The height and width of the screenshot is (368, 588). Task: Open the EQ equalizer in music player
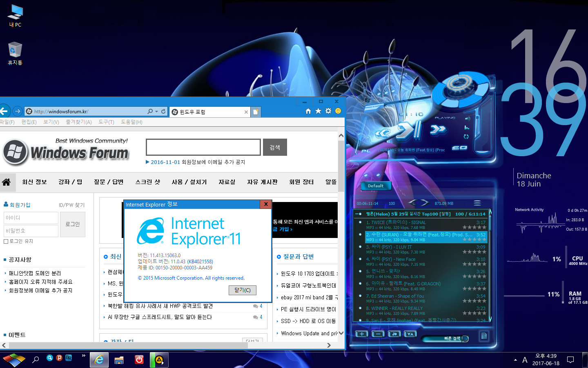pyautogui.click(x=459, y=148)
